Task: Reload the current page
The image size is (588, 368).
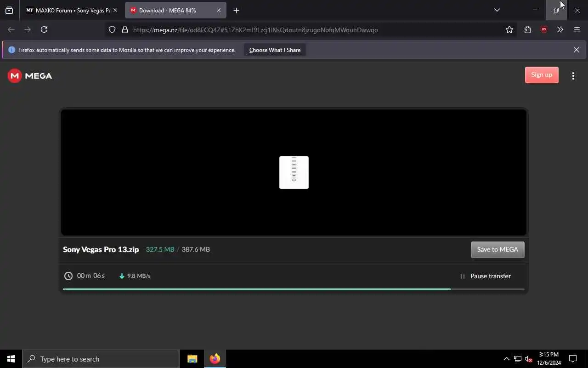Action: [44, 29]
